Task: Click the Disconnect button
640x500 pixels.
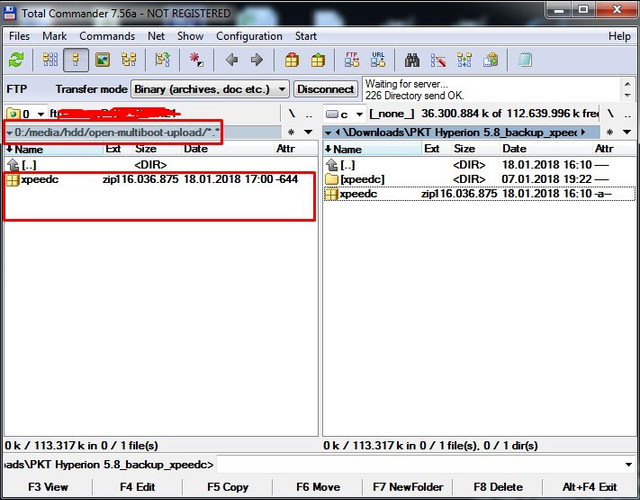Action: [325, 89]
